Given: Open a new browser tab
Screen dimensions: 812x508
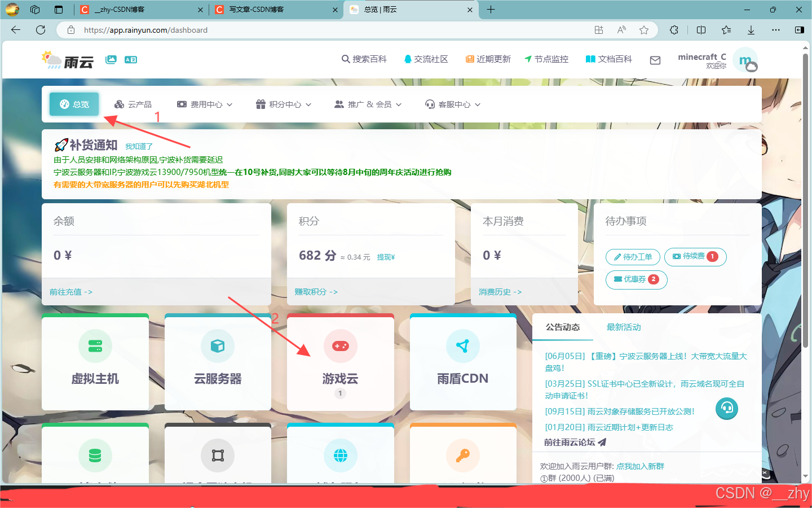Looking at the screenshot, I should (491, 10).
